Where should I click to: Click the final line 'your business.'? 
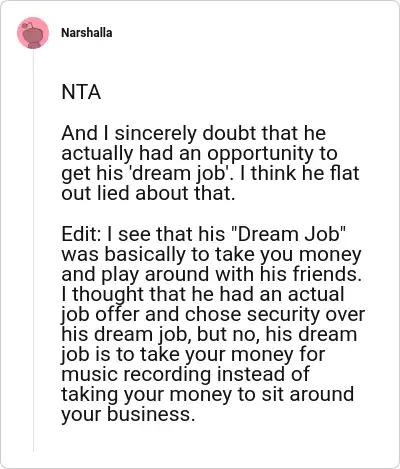(128, 414)
